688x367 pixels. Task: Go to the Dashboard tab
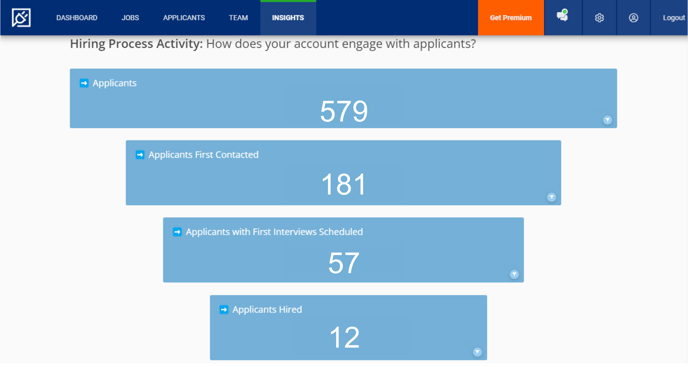pyautogui.click(x=77, y=18)
